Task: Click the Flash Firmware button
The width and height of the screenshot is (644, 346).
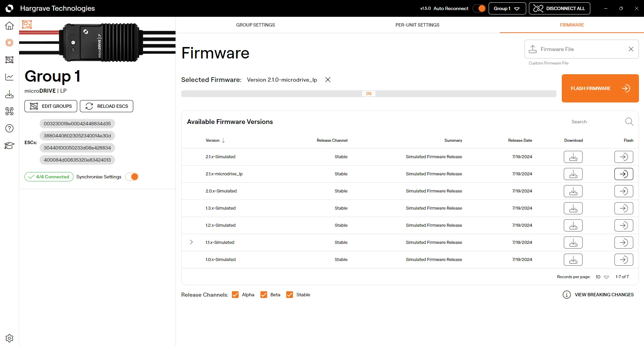Action: (600, 88)
